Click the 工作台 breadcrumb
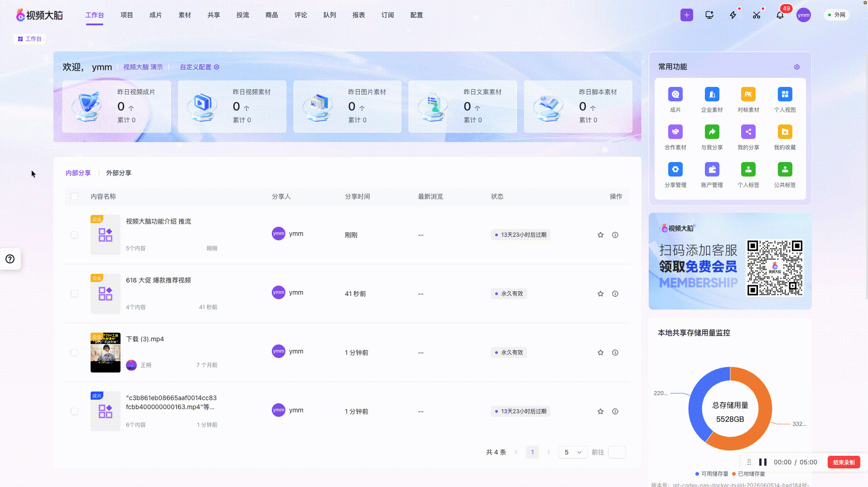Viewport: 868px width, 487px height. point(30,39)
